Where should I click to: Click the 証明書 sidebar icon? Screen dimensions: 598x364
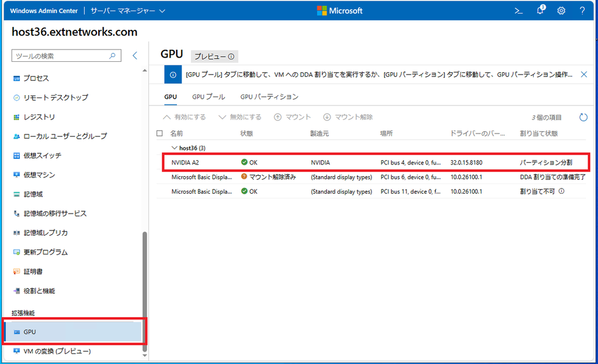click(16, 272)
